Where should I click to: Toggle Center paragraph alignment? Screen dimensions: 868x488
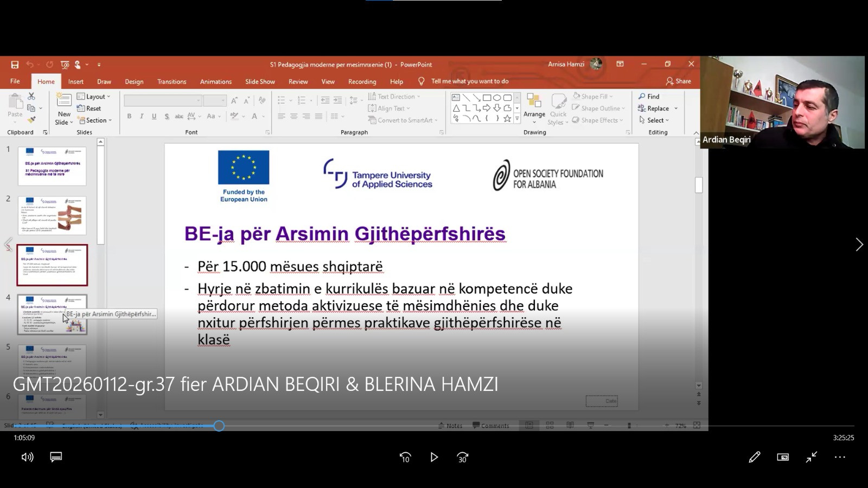(x=293, y=116)
